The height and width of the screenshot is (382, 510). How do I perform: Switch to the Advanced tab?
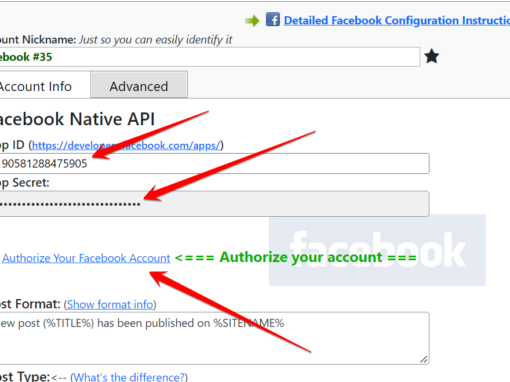[139, 86]
